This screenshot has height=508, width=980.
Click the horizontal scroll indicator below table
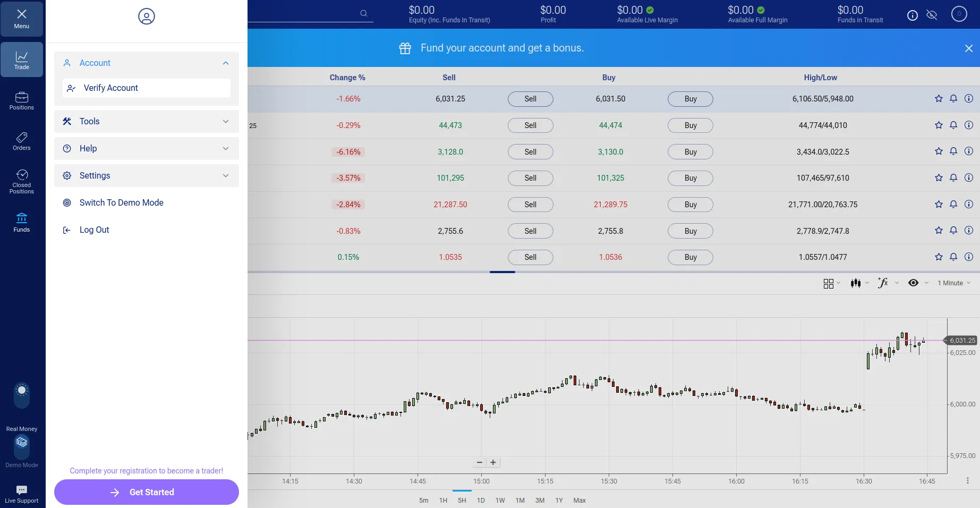pos(502,272)
